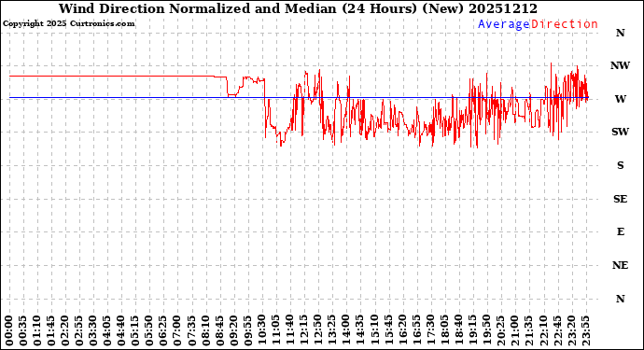Viewport: 644px width, 350px height.
Task: Click the "08:45" time axis label
Action: 219,330
